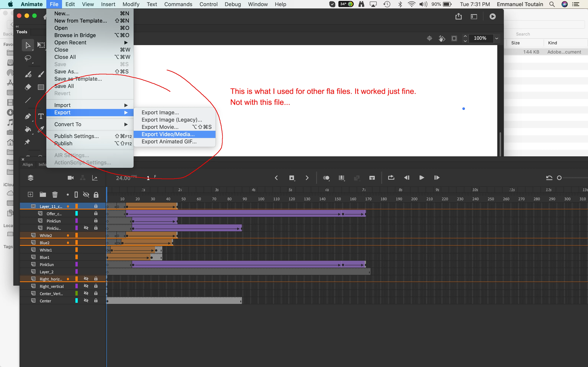The width and height of the screenshot is (588, 367).
Task: Open the Modify menu
Action: click(131, 4)
